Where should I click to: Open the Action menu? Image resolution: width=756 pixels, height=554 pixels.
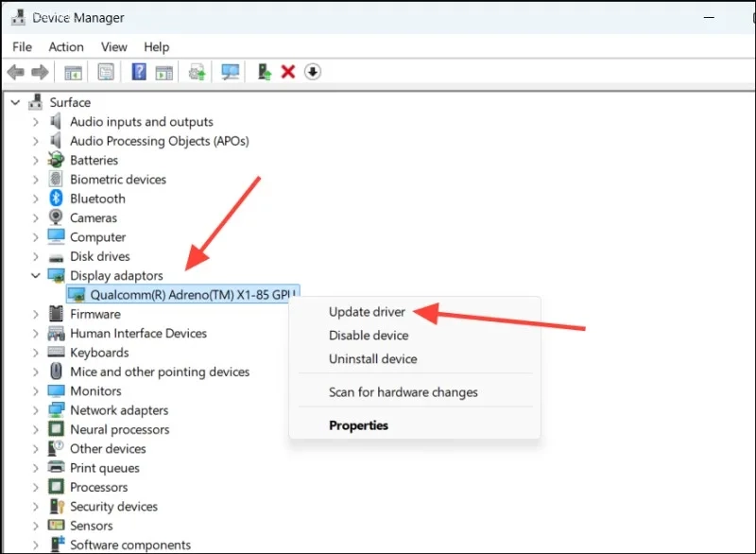point(66,46)
